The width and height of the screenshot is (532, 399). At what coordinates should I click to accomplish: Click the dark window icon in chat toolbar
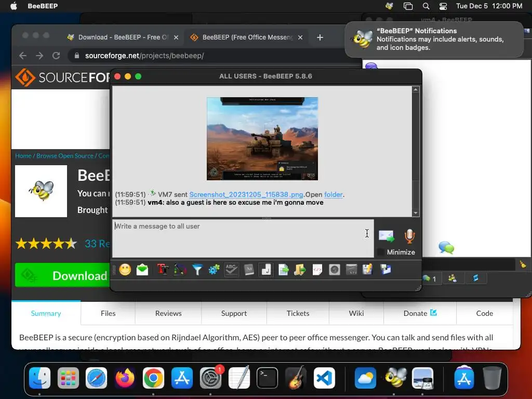(x=352, y=270)
